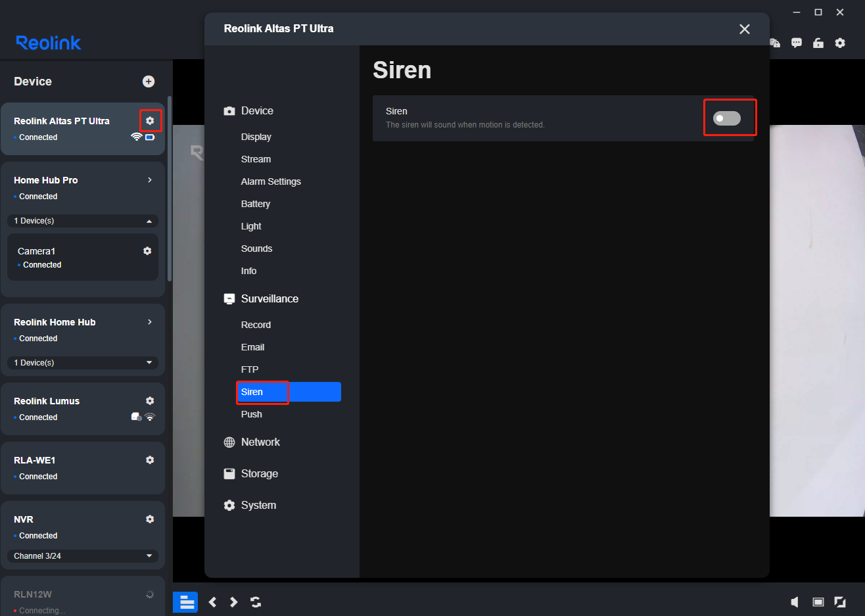This screenshot has height=616, width=865.
Task: Select Reolink Altas PT Ultra device card
Action: pos(83,129)
